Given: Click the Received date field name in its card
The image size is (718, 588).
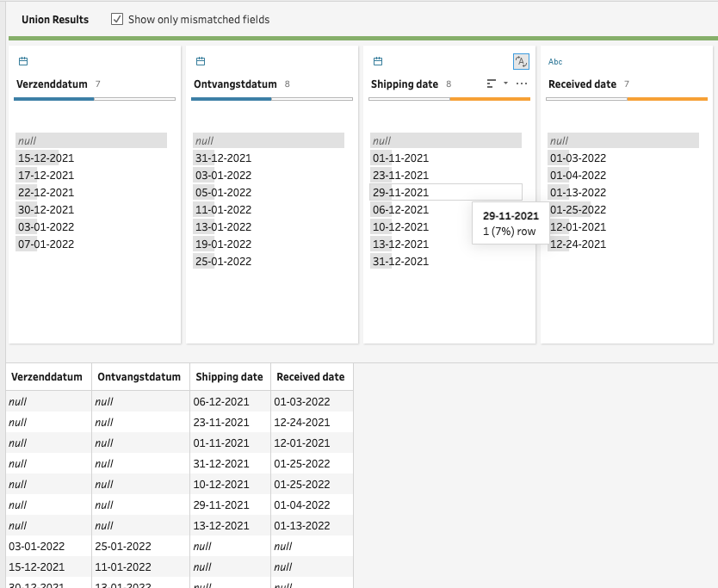Looking at the screenshot, I should (582, 84).
